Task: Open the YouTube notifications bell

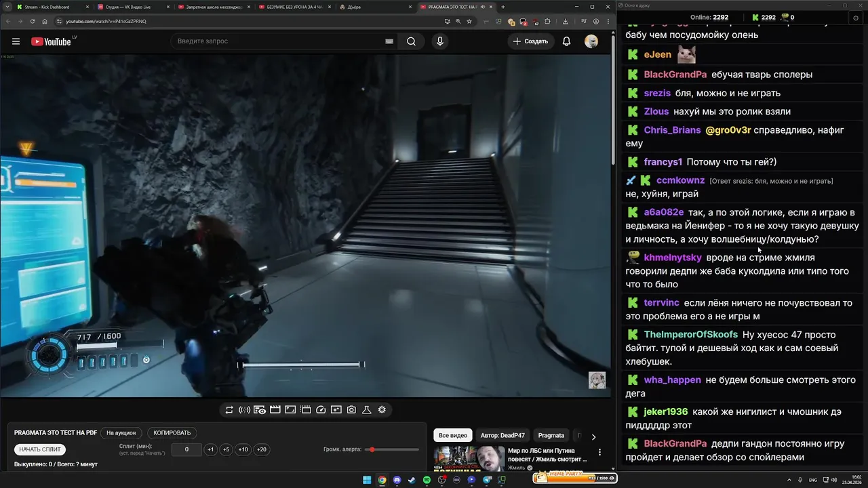Action: 566,41
